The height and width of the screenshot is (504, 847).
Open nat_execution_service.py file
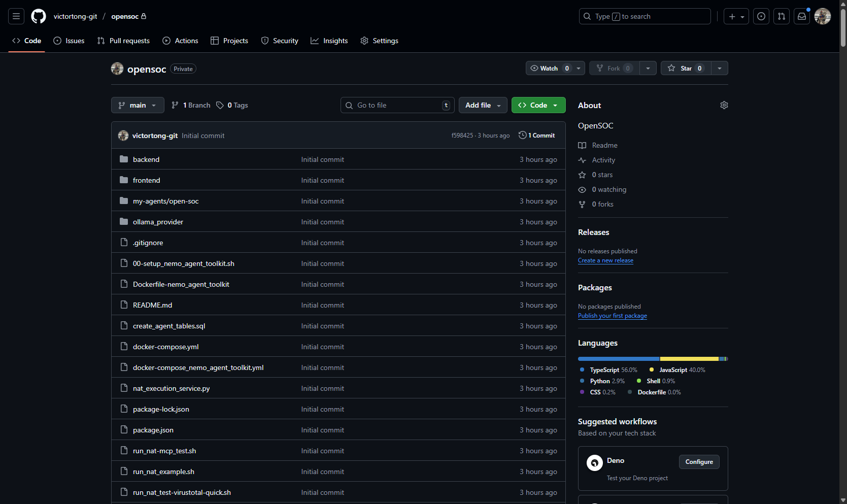[172, 388]
